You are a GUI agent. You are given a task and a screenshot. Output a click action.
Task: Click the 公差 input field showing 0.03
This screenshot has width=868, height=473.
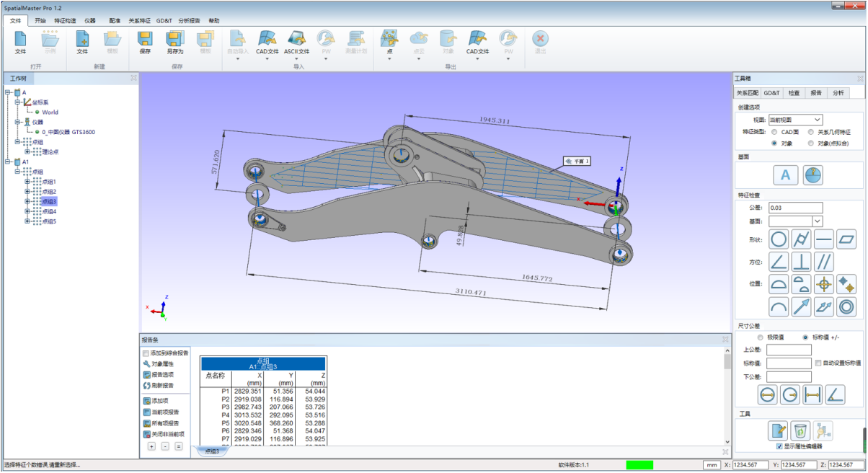[x=795, y=208]
